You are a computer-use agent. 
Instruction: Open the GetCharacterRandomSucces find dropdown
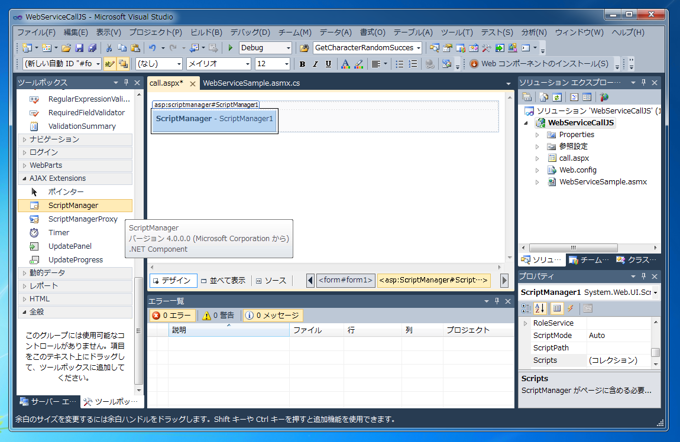pos(367,48)
